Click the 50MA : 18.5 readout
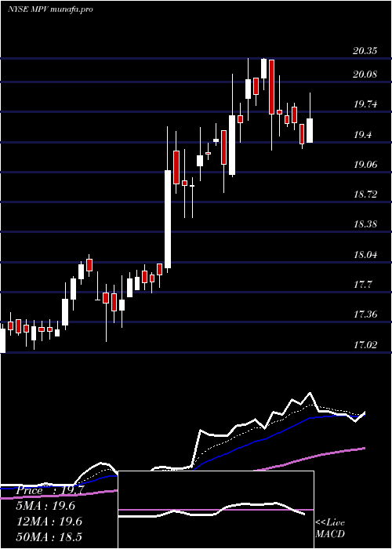This screenshot has width=392, height=549. pos(49,536)
